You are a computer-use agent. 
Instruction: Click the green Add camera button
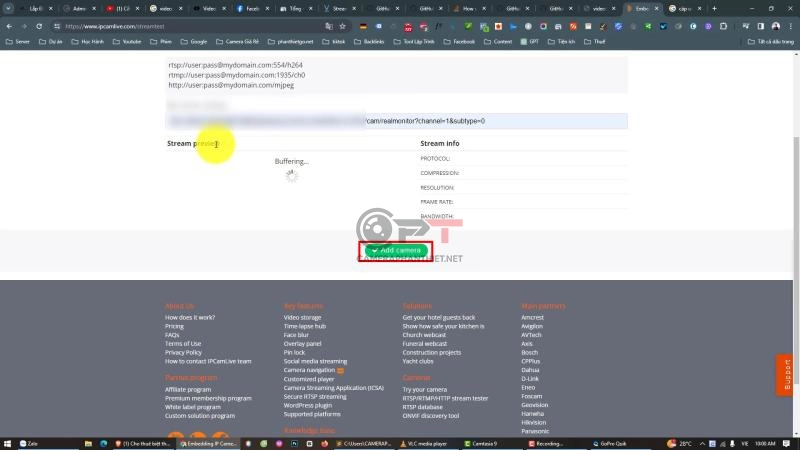coord(396,250)
